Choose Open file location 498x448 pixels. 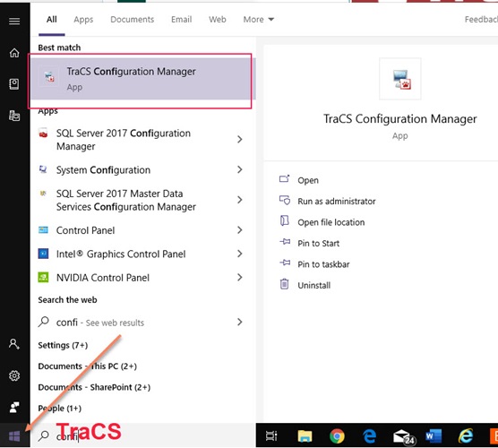pos(331,222)
